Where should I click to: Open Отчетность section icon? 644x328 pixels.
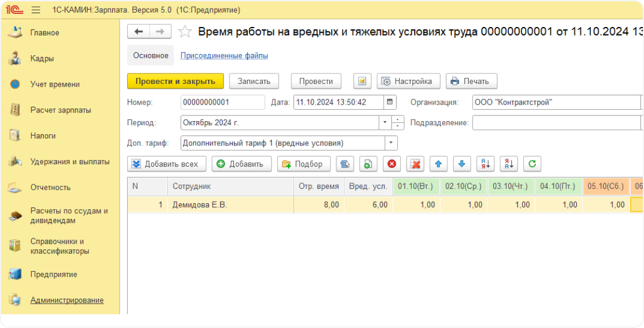coord(15,187)
